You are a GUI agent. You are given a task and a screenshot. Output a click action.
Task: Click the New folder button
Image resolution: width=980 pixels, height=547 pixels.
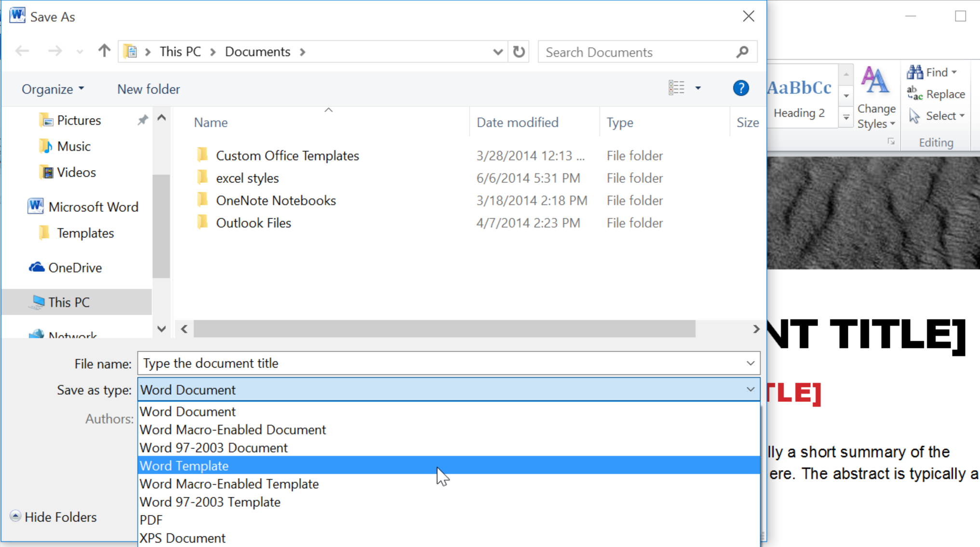click(148, 89)
